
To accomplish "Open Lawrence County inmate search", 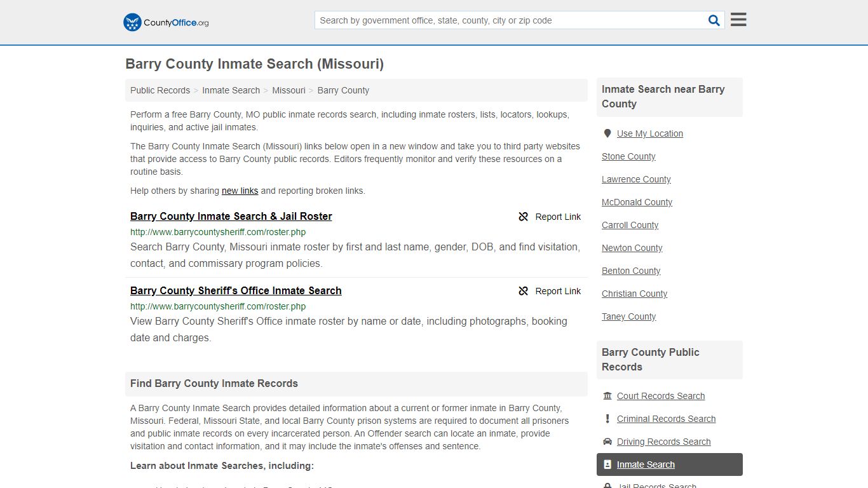I will 636,179.
